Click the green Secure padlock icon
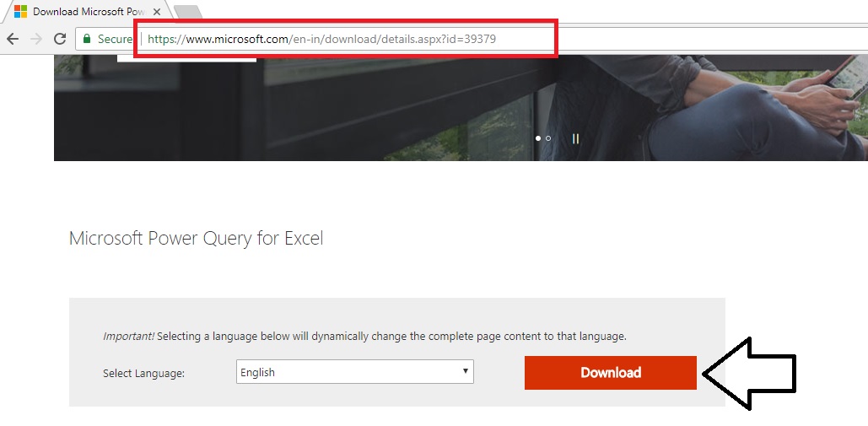Screen dimensions: 868x426 86,39
